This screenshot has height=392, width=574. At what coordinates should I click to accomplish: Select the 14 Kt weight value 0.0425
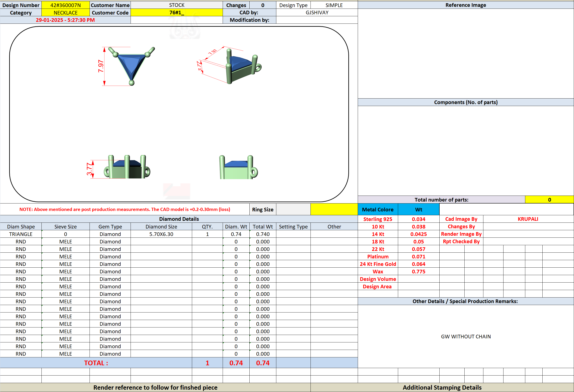pyautogui.click(x=418, y=234)
